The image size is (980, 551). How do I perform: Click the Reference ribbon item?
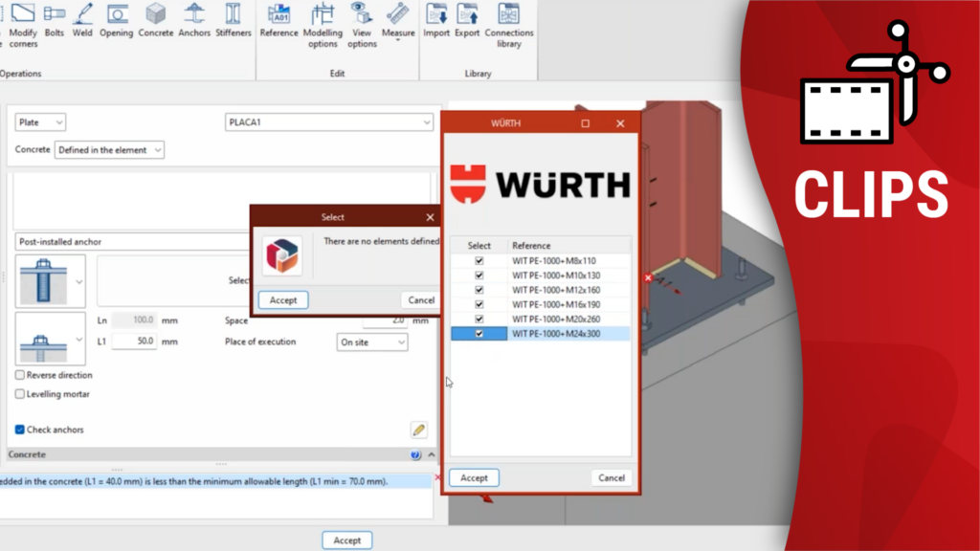point(278,21)
